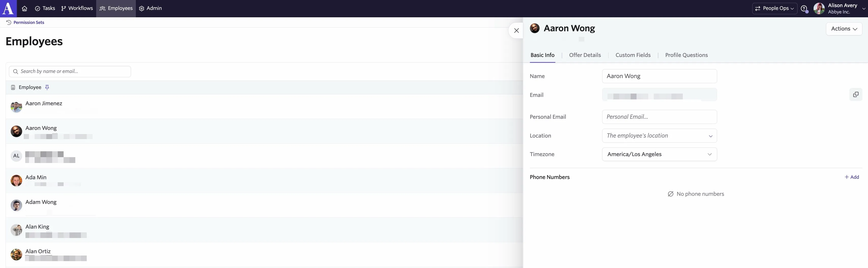Toggle the pin on Employee column
868x268 pixels.
[x=47, y=87]
